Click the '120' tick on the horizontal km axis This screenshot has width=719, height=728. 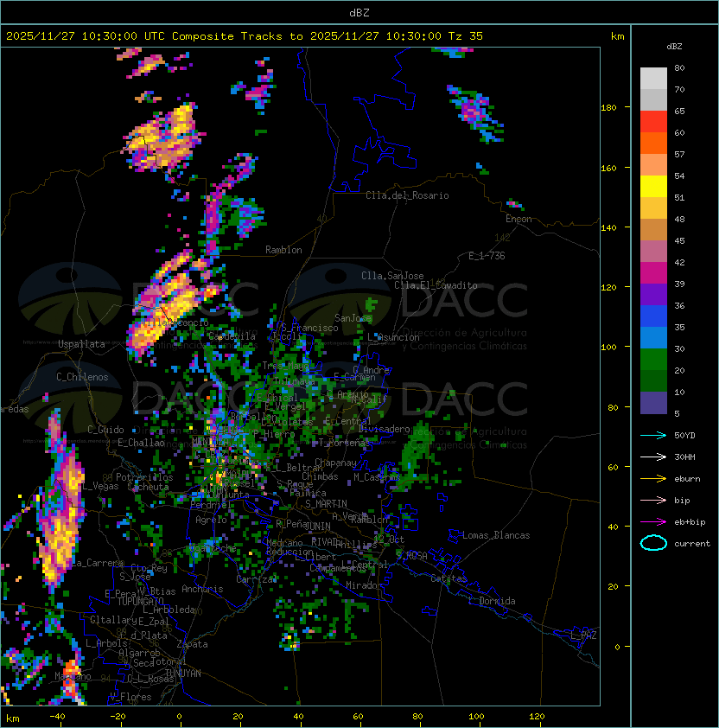(x=537, y=716)
